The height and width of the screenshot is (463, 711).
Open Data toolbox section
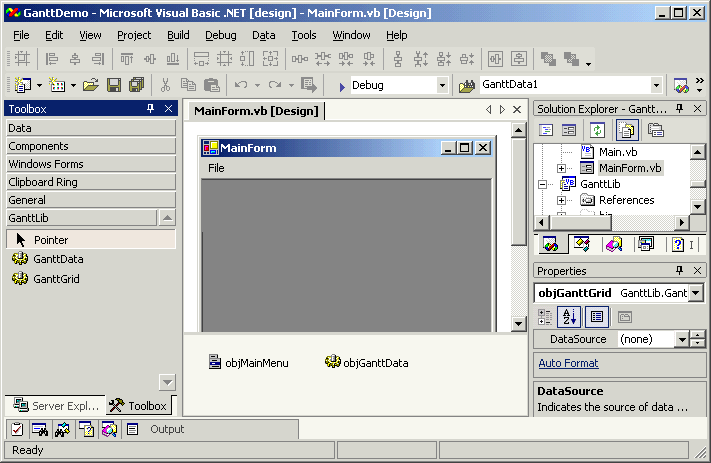[91, 128]
